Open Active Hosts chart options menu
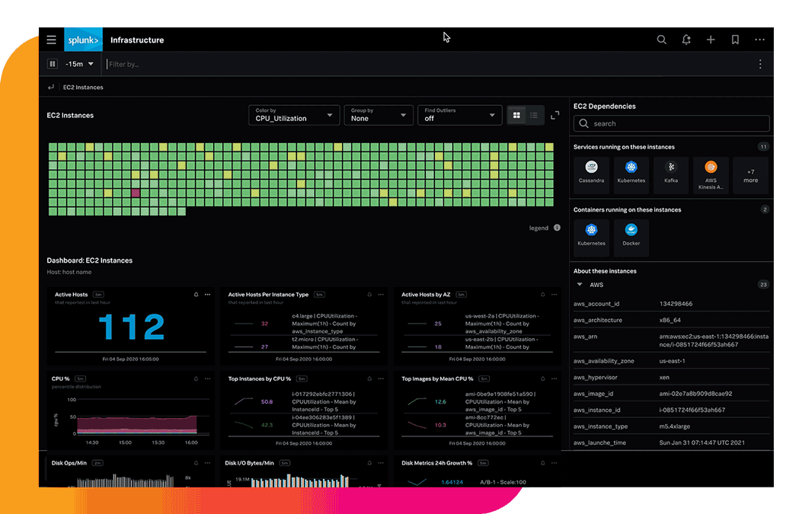The width and height of the screenshot is (812, 514). point(208,295)
